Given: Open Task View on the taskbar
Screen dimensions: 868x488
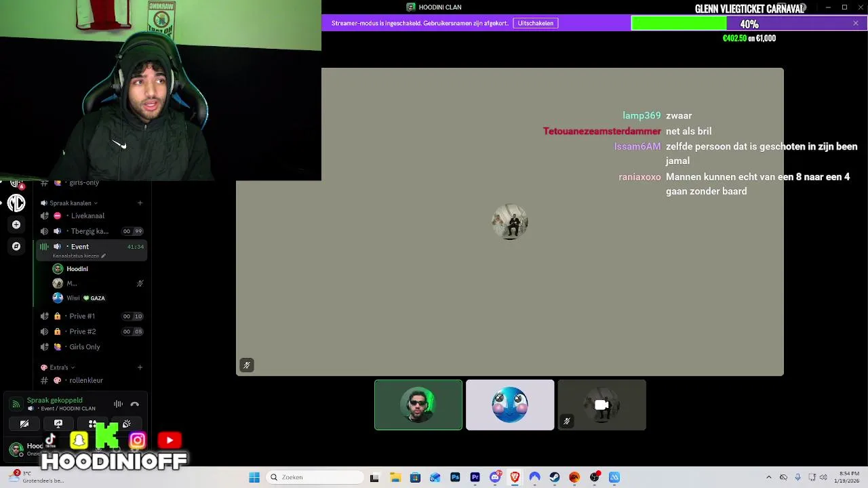Looking at the screenshot, I should [x=374, y=477].
